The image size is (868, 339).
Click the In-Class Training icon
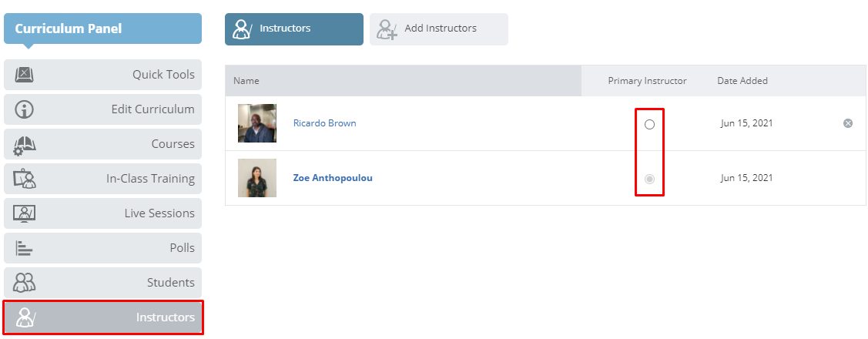25,179
